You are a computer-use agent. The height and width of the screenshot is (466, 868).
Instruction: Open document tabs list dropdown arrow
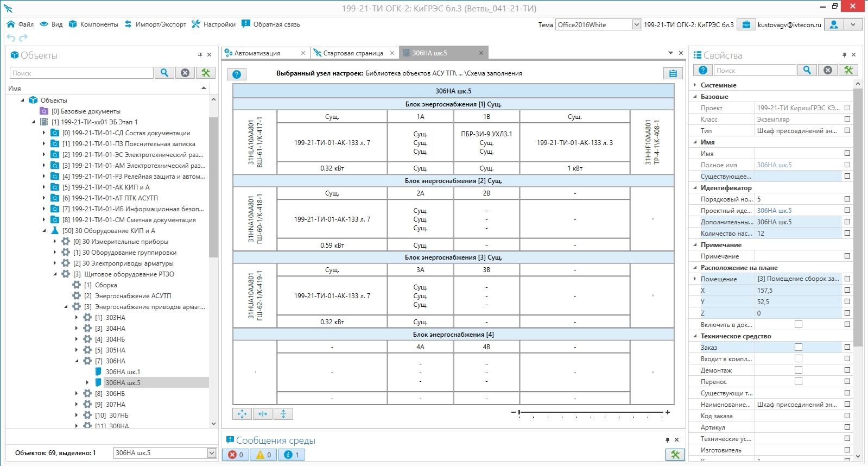click(670, 53)
